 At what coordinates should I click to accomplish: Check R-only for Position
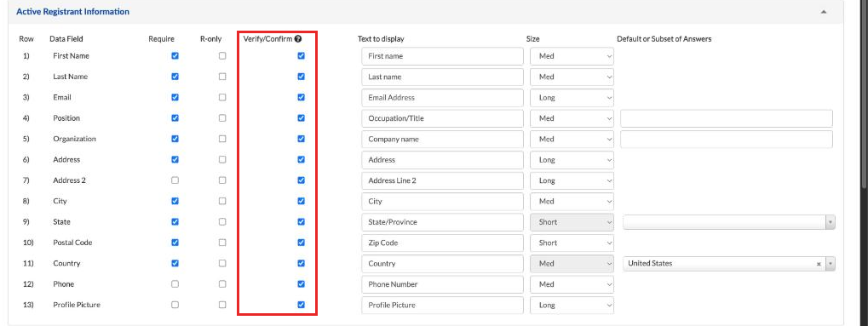coord(222,118)
